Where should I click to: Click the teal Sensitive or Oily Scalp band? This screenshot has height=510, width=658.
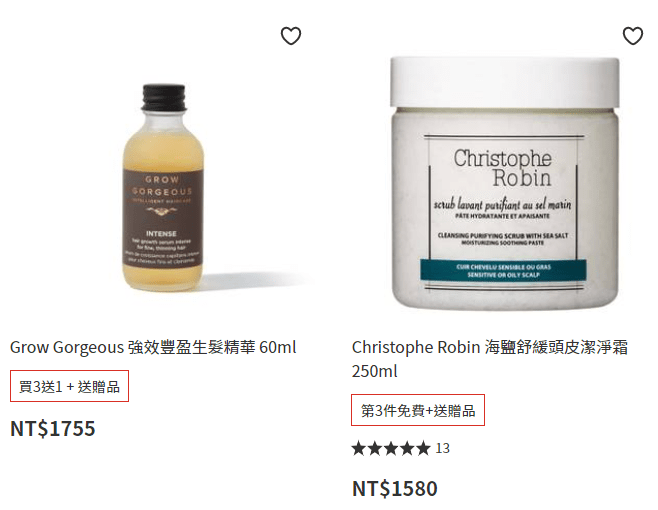503,271
